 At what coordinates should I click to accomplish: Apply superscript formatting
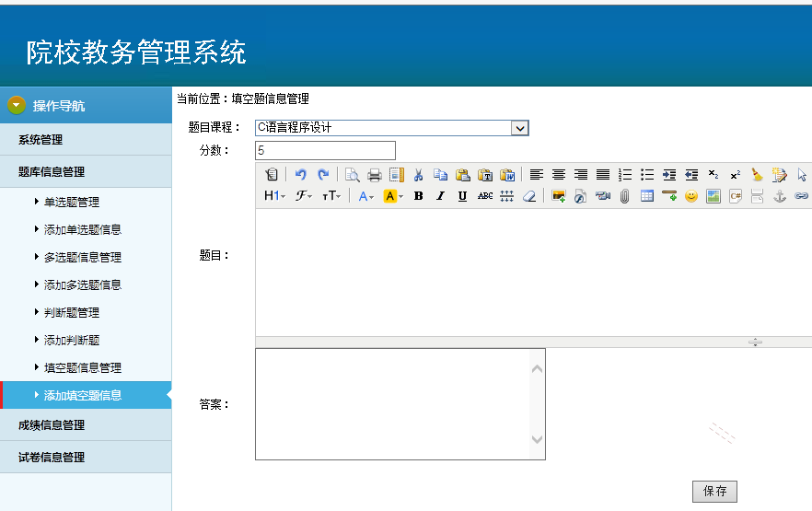click(736, 174)
